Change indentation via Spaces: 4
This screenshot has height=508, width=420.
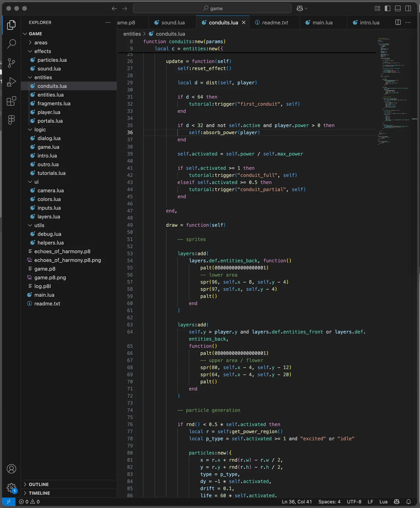(x=329, y=502)
